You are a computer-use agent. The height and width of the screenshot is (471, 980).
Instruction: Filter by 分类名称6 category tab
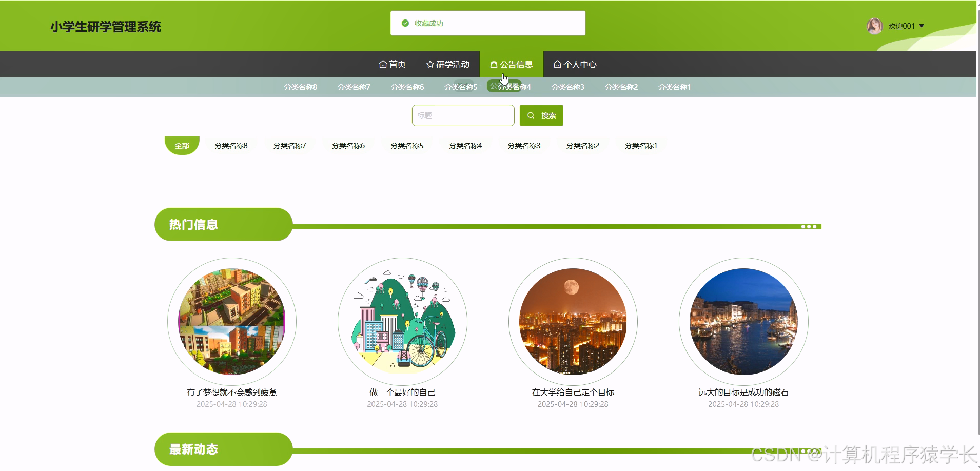(348, 146)
